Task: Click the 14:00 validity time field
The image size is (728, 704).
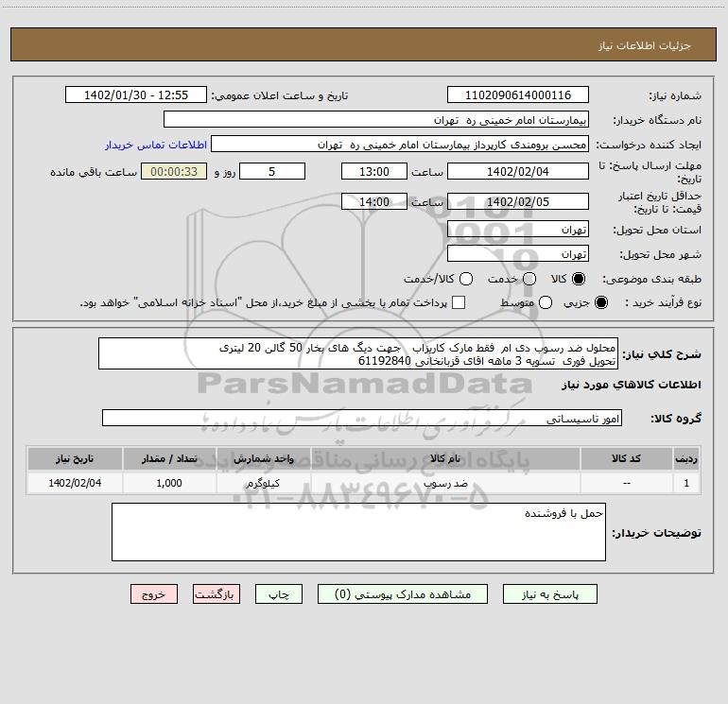Action: [374, 201]
